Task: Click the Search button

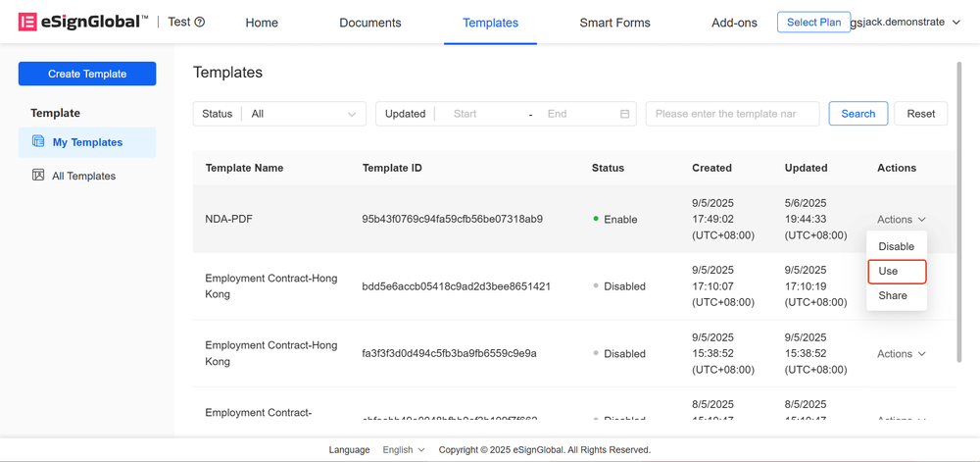Action: point(857,114)
